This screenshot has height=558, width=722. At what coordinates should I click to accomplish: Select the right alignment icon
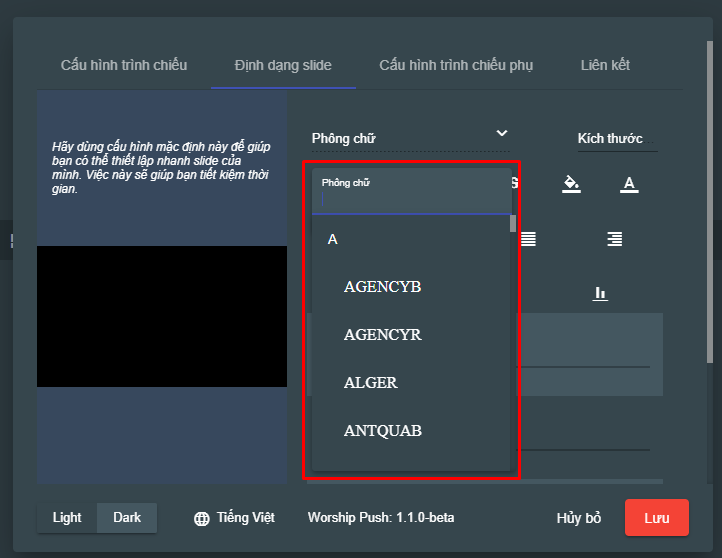click(x=615, y=239)
